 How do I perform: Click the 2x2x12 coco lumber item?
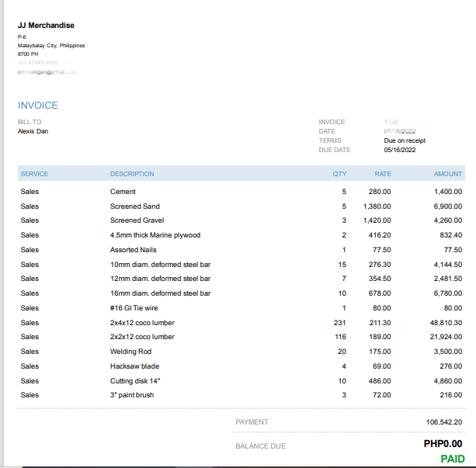tap(142, 337)
